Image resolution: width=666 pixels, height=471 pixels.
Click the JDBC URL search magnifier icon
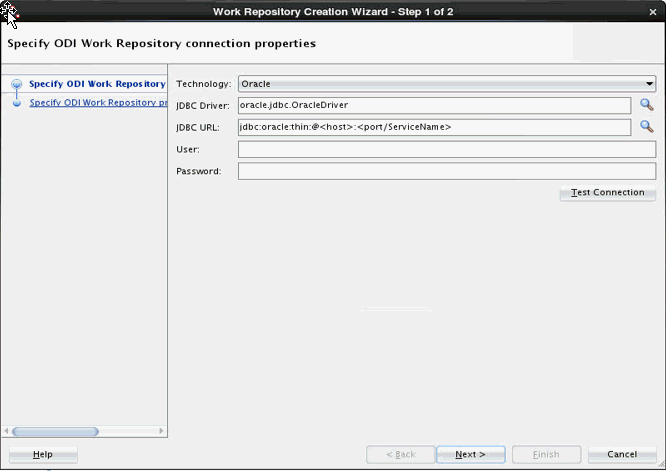646,126
